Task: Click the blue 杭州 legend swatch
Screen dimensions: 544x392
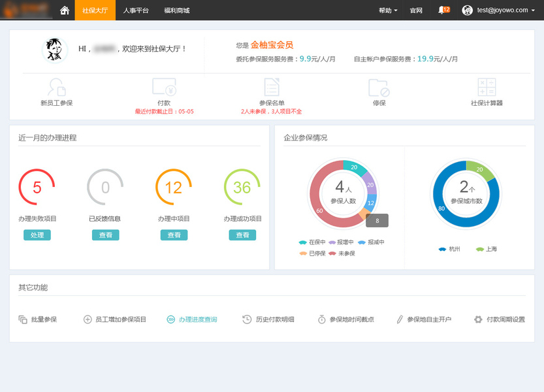Action: click(x=442, y=250)
